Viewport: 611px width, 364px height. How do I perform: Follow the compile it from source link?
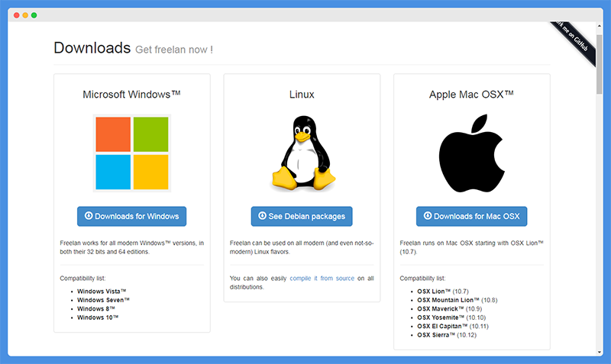pyautogui.click(x=322, y=279)
